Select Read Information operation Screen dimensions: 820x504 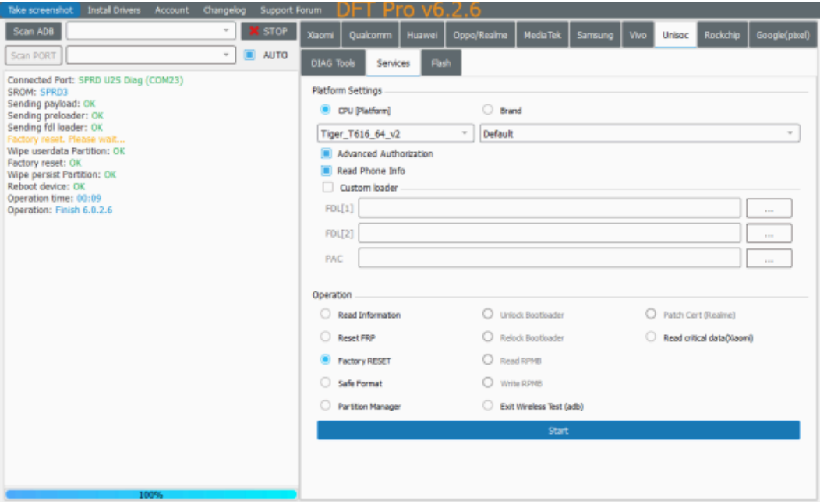(325, 314)
